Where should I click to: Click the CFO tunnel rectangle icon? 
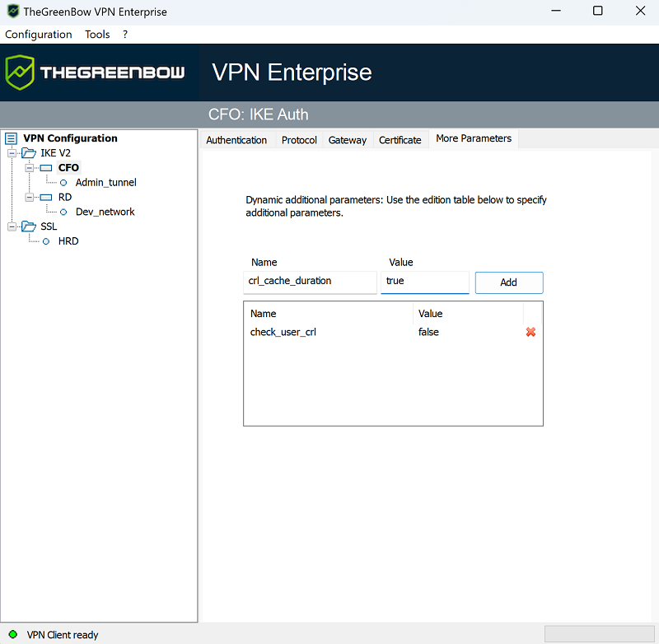pyautogui.click(x=46, y=168)
